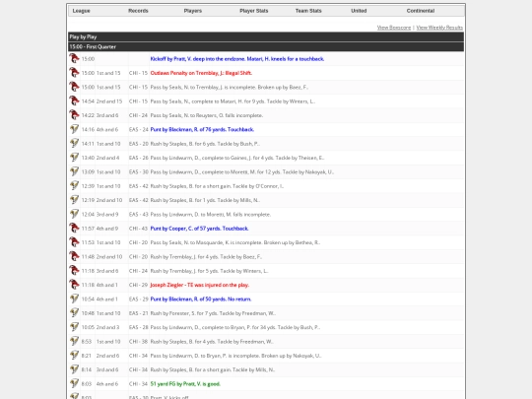The image size is (532, 399).
Task: Click team logo on 10:54 punt row
Action: coord(74,299)
